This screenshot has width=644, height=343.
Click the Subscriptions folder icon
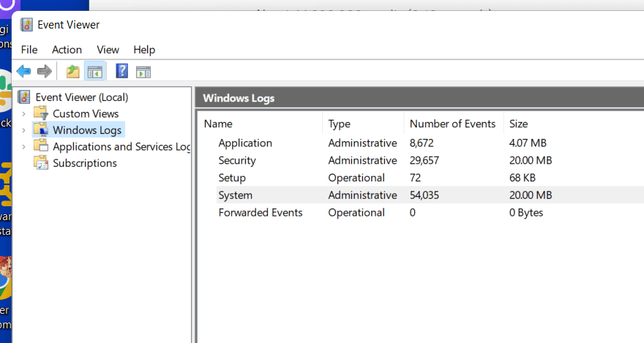tap(41, 162)
